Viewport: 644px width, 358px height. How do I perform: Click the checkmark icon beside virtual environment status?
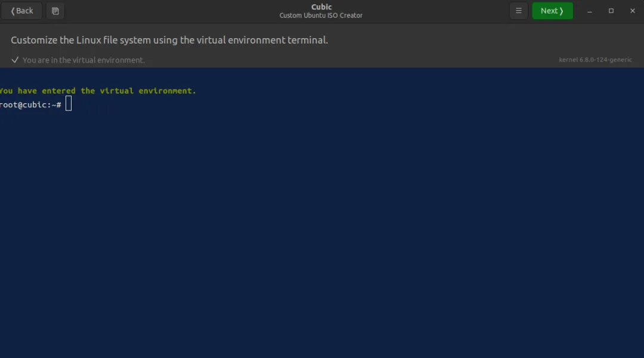15,60
